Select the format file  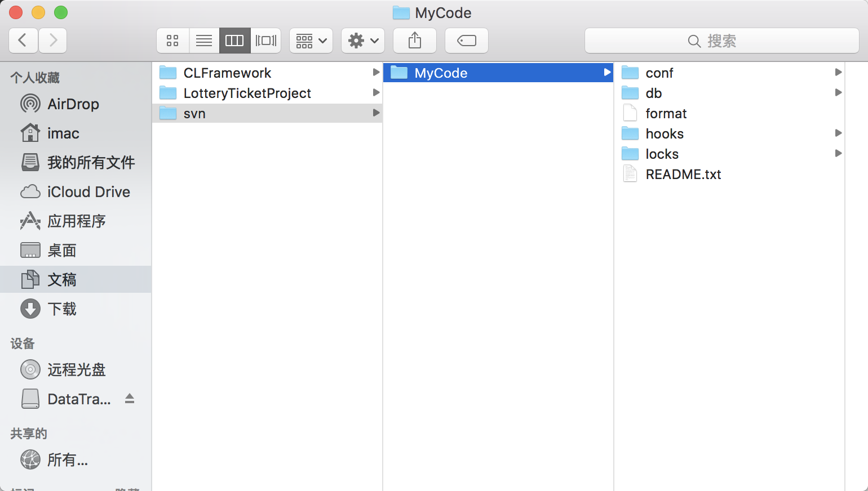[x=729, y=113]
